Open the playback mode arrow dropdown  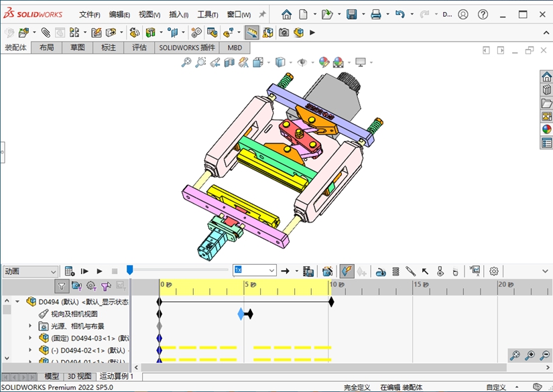pos(296,271)
